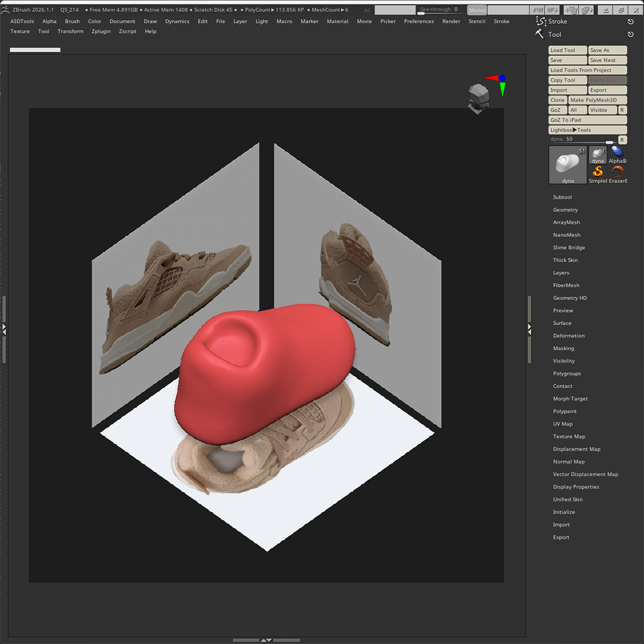Expand the Display Properties sub-palette
The width and height of the screenshot is (644, 644).
pyautogui.click(x=576, y=487)
